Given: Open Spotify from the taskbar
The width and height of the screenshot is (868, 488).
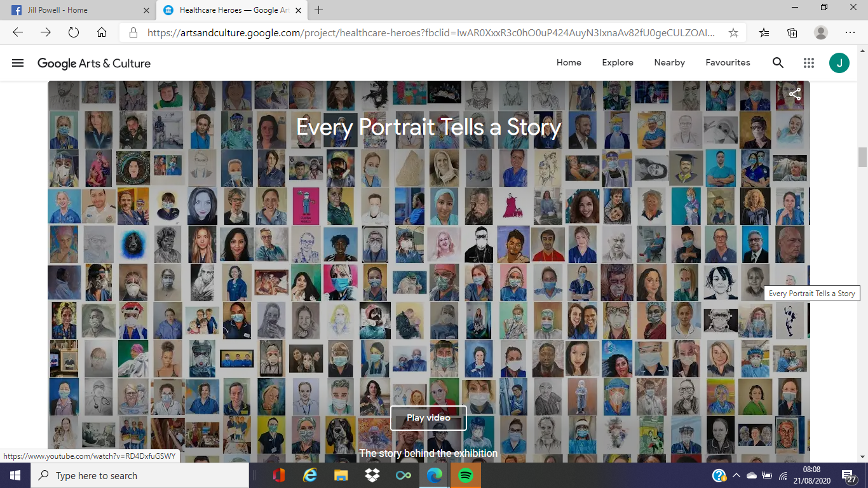Looking at the screenshot, I should [x=466, y=475].
